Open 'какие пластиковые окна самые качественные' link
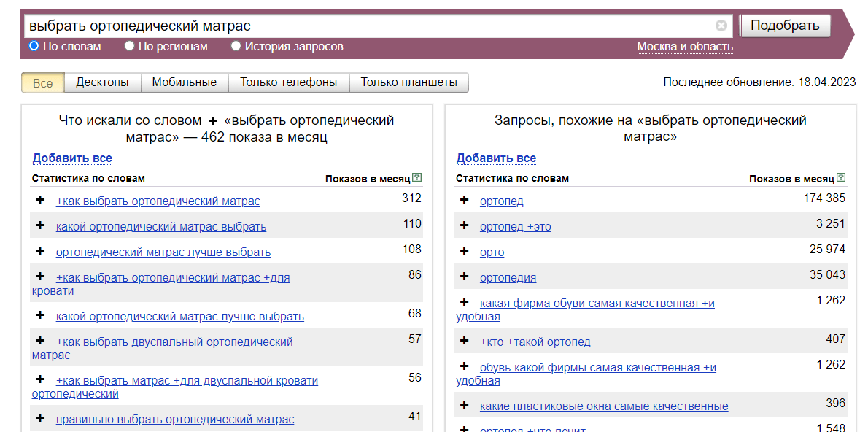 click(604, 406)
